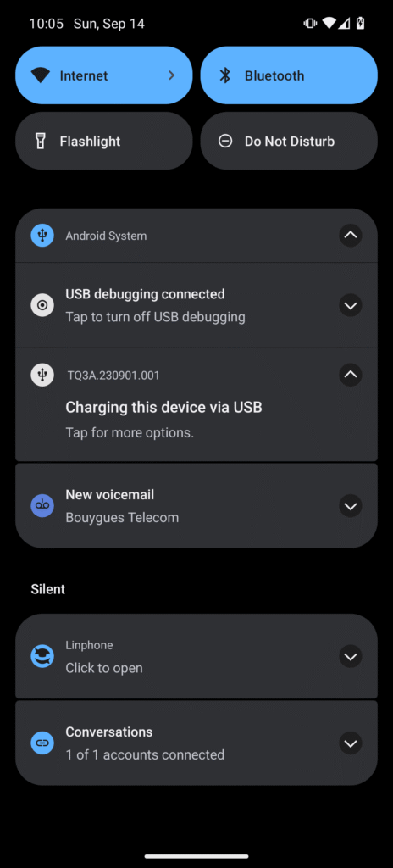393x868 pixels.
Task: Collapse the Charging via USB notification
Action: (x=351, y=375)
